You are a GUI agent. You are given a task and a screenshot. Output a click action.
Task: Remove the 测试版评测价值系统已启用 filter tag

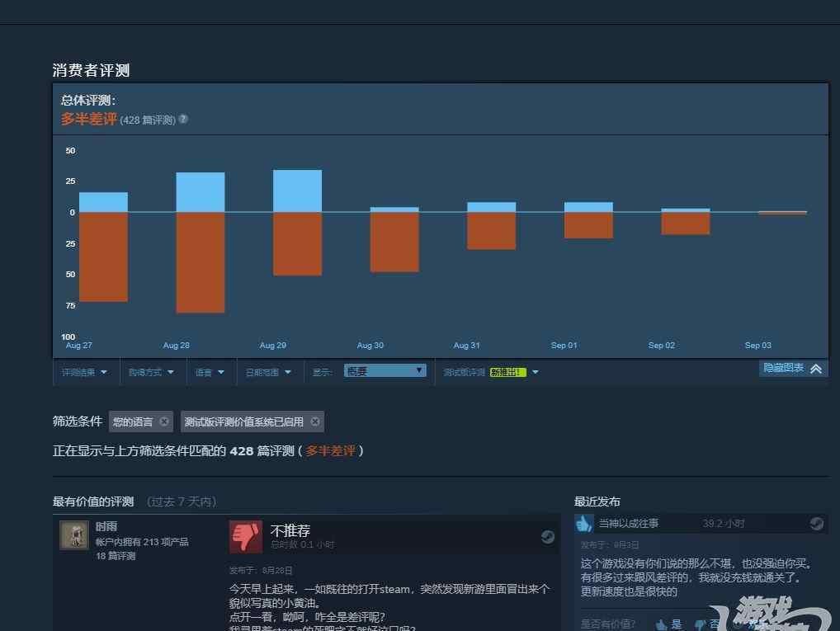[x=315, y=421]
